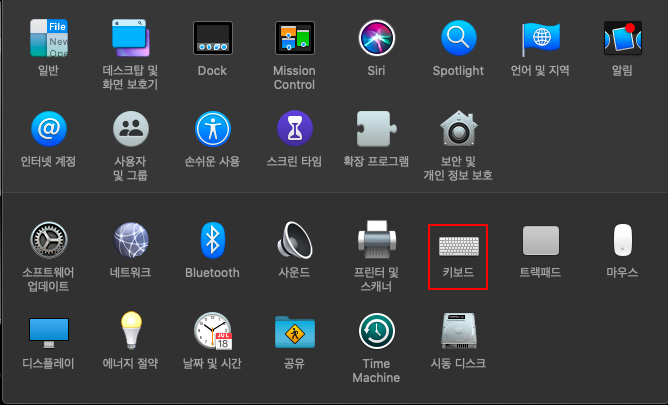This screenshot has height=405, width=668.
Task: Open 날짜 및 시간 clock icon
Action: 213,331
